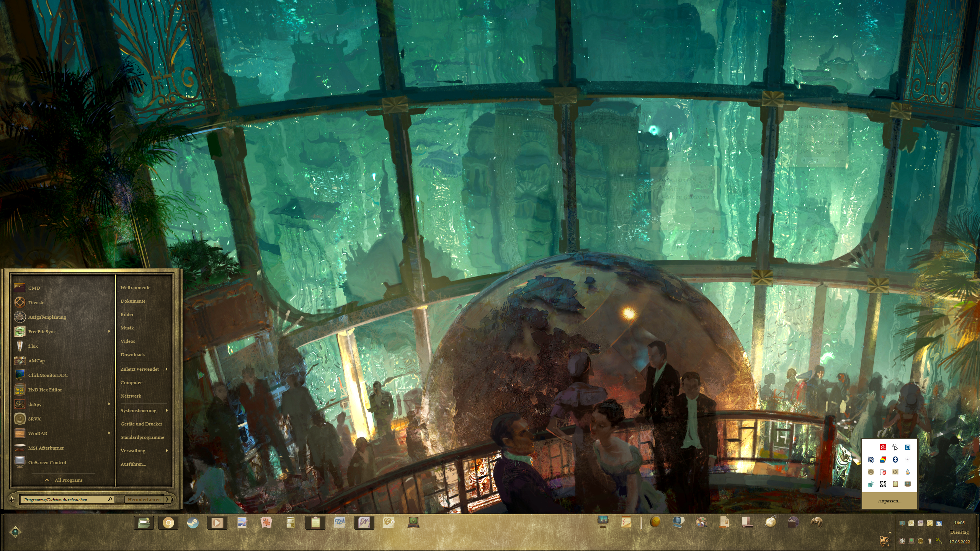Image resolution: width=980 pixels, height=551 pixels.
Task: Click the file explorer folder taskbar icon
Action: tap(144, 523)
